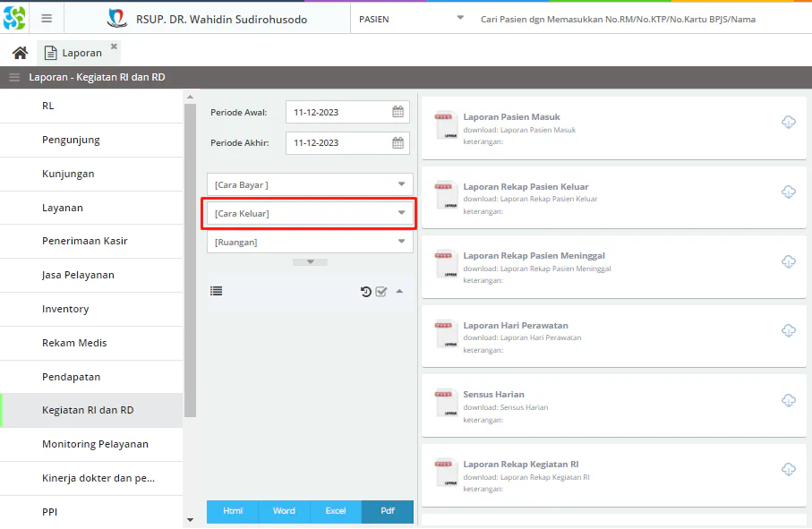Open the Pendapatan report category
The height and width of the screenshot is (529, 812).
tap(91, 377)
